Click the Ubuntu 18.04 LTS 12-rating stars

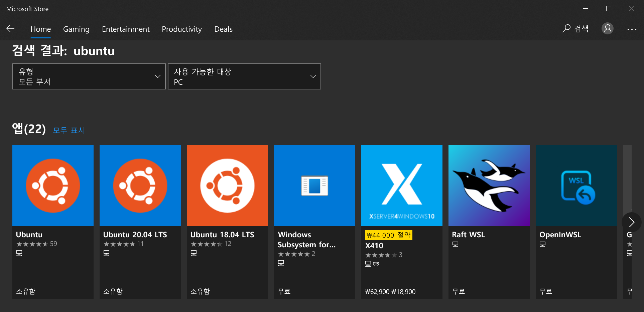[207, 244]
